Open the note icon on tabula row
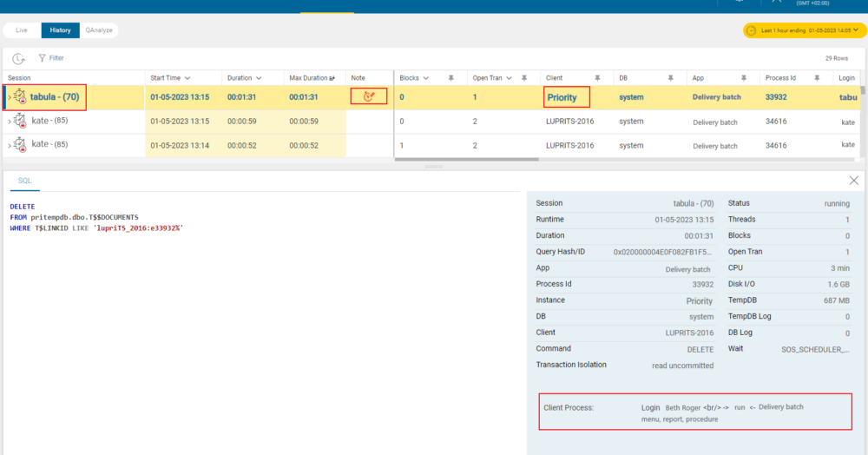 (369, 97)
